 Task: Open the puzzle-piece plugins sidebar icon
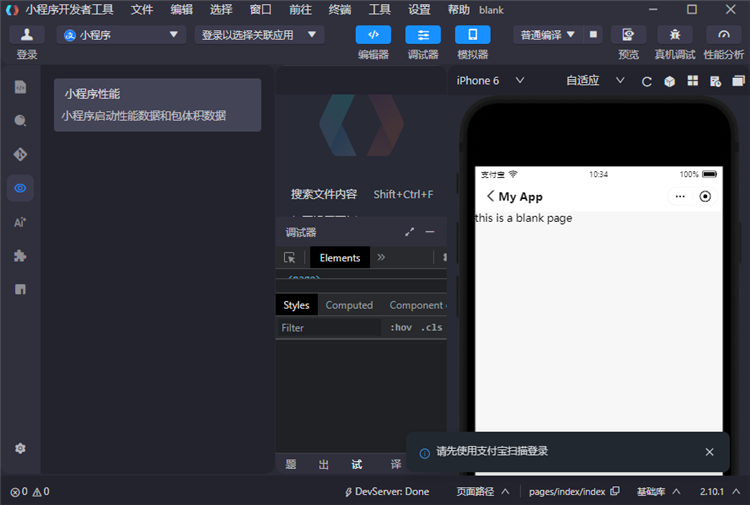20,256
